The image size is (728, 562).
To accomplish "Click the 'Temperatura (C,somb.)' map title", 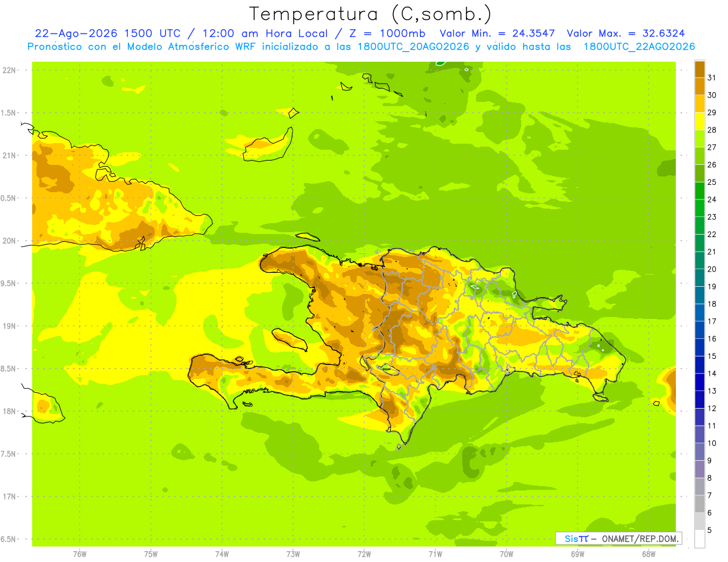I will (x=371, y=15).
